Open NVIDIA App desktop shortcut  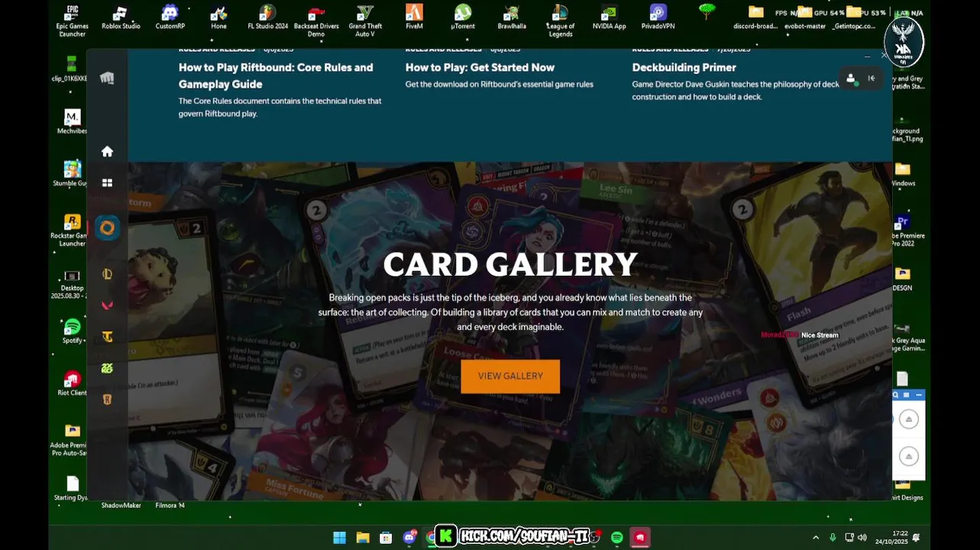(609, 18)
